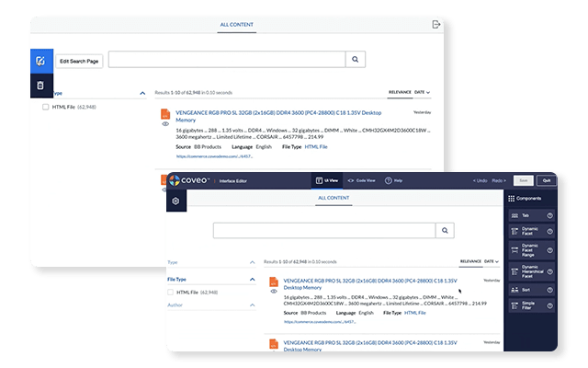This screenshot has width=588, height=368.
Task: Click help icon beside Dynamic Facet component
Action: point(549,234)
